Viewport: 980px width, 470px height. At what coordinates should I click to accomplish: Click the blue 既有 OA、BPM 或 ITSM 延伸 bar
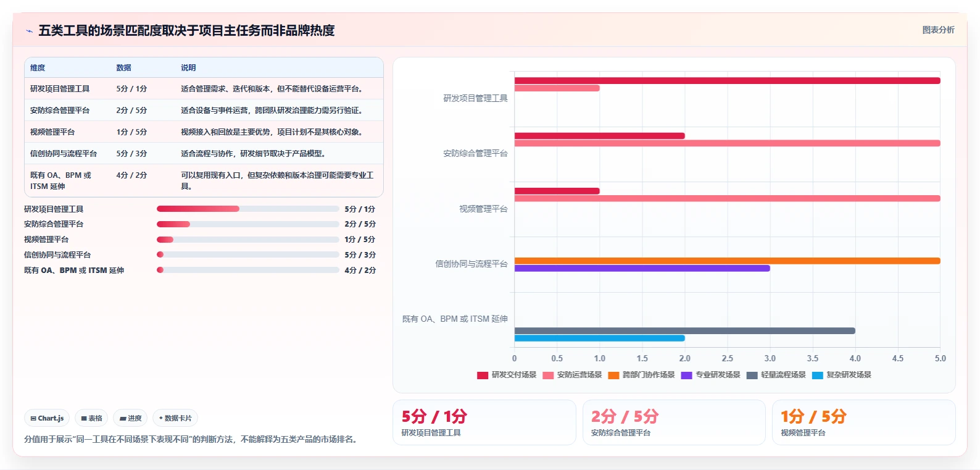coord(600,338)
